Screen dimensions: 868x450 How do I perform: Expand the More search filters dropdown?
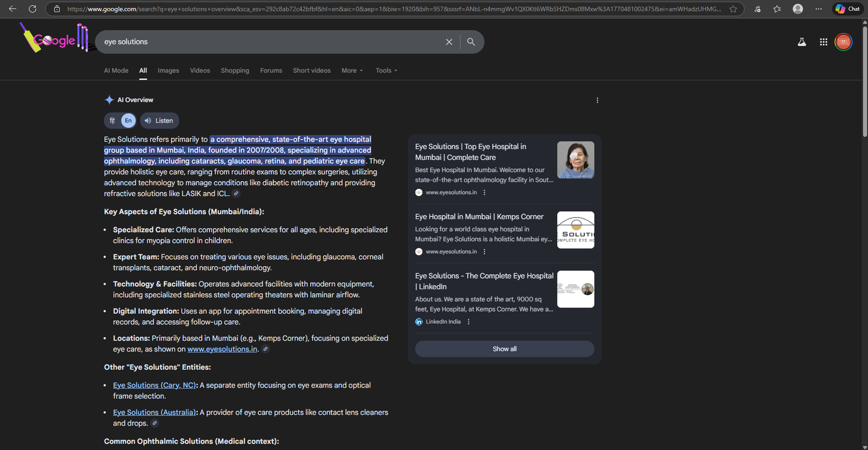click(352, 70)
